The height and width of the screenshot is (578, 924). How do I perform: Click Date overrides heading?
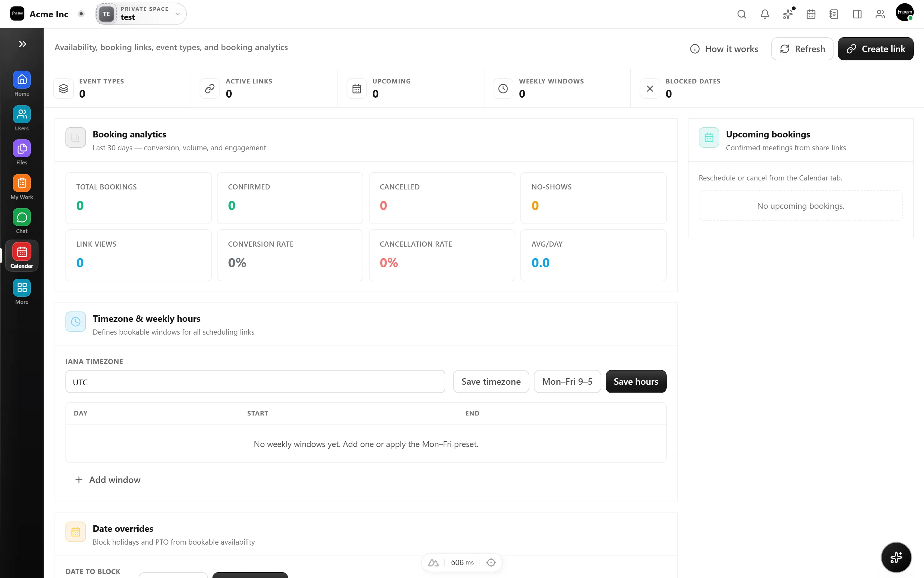123,528
